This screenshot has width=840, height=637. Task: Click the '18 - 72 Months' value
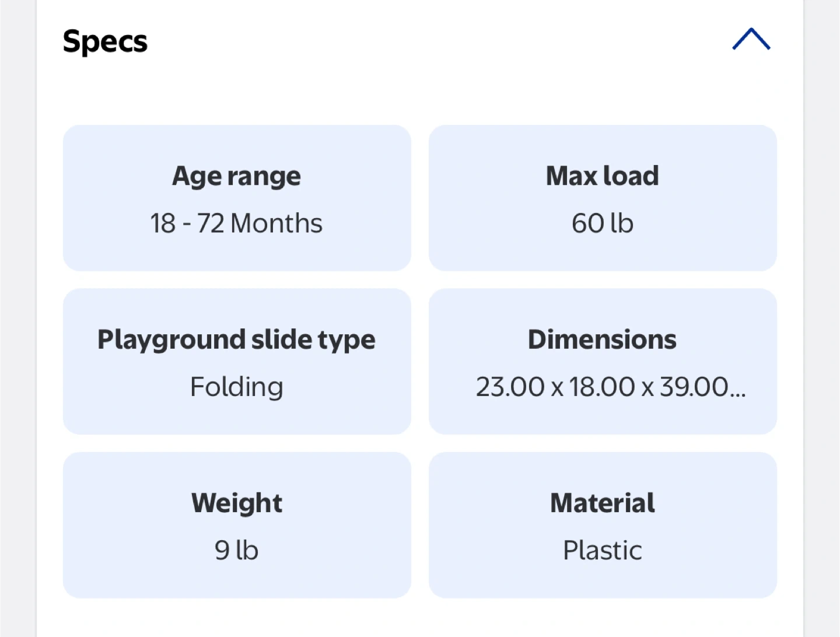(x=236, y=223)
